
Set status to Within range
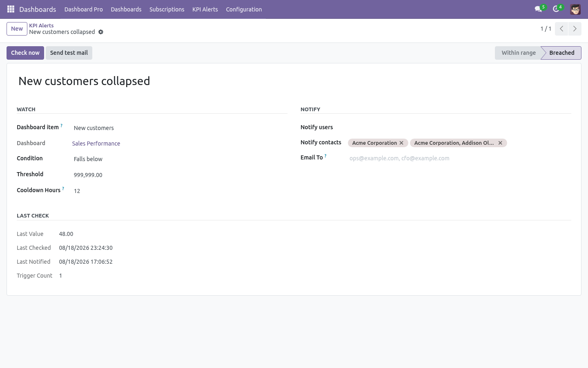pos(519,53)
